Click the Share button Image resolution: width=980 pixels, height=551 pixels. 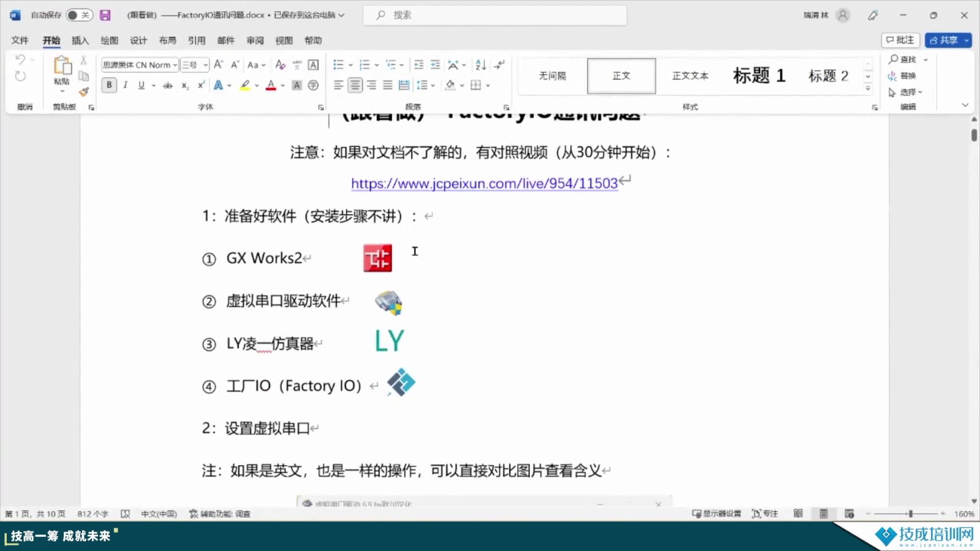(x=948, y=40)
